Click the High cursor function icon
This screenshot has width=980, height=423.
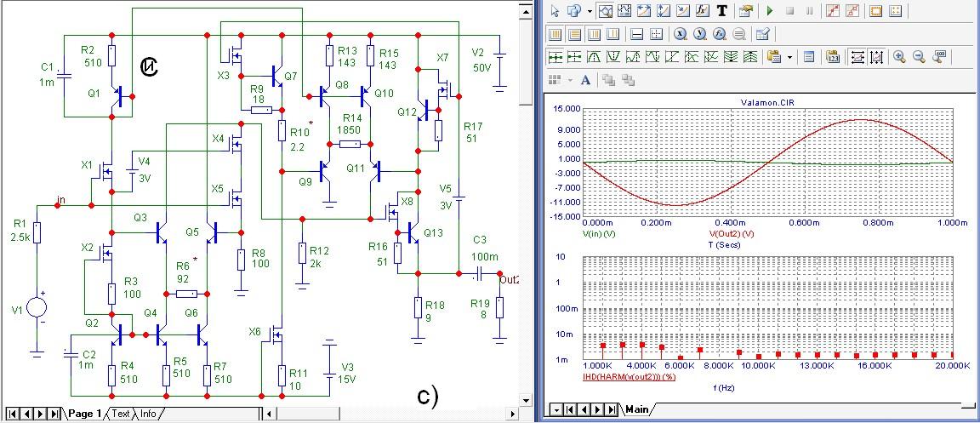pyautogui.click(x=633, y=57)
